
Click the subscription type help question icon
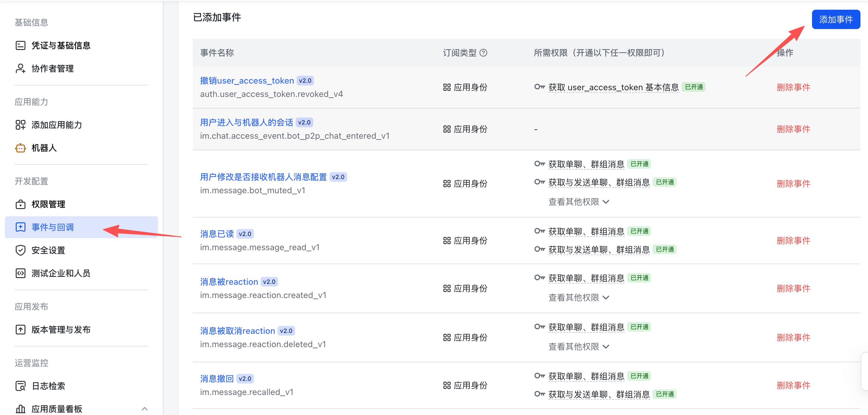click(483, 53)
